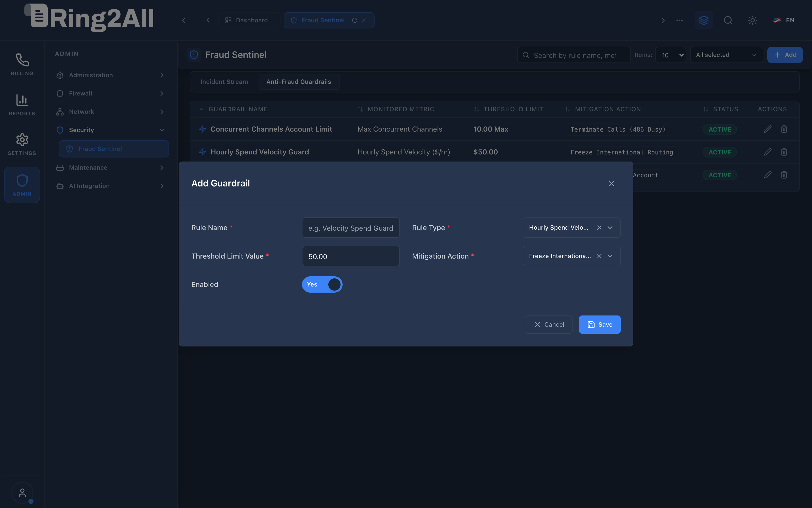Click the Add button
812x508 pixels.
pyautogui.click(x=785, y=55)
